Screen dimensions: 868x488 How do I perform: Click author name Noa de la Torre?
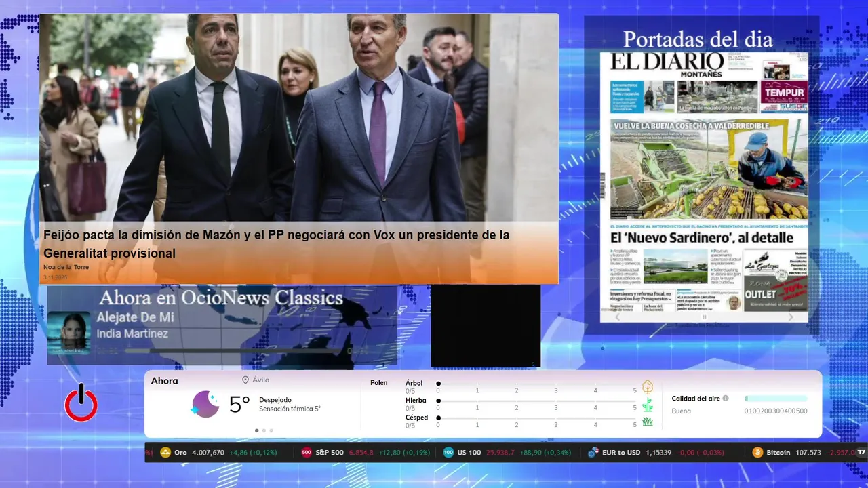tap(66, 267)
